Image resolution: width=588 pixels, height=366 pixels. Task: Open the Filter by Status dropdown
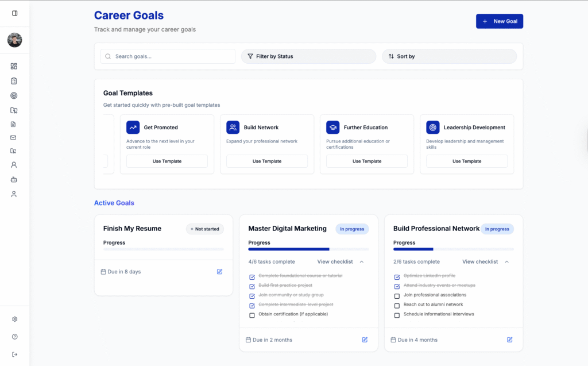click(x=308, y=56)
